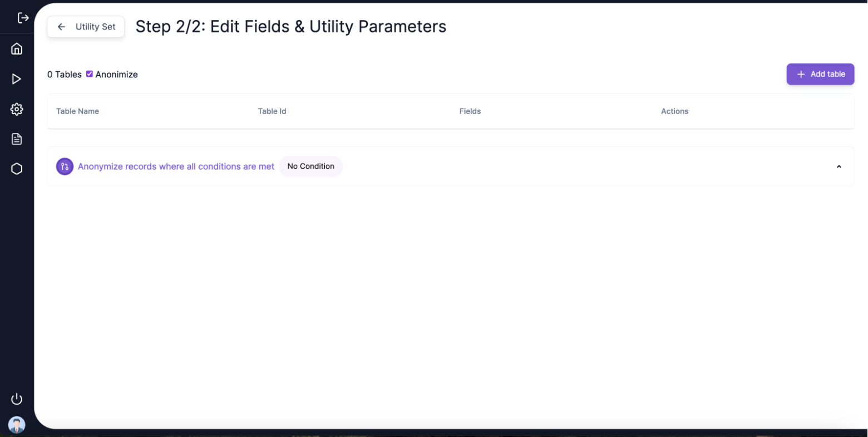Go back with the Utility Set button
This screenshot has height=437, width=868.
point(86,27)
